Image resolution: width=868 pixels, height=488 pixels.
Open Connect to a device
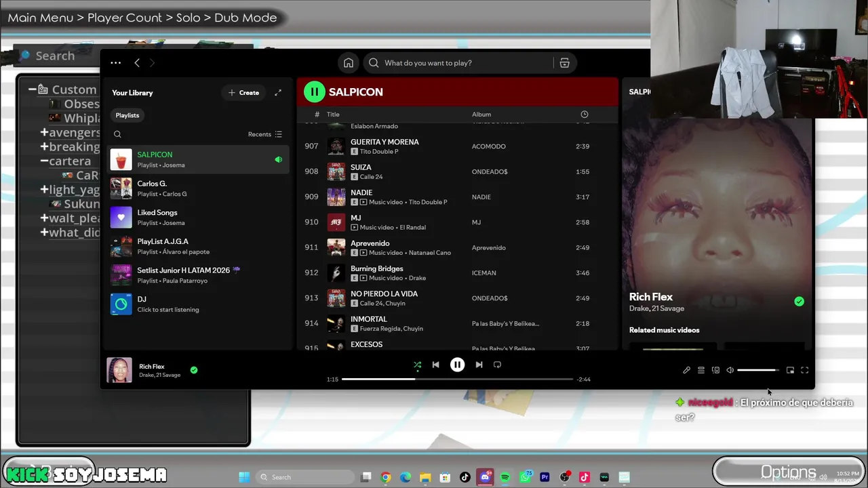click(715, 370)
